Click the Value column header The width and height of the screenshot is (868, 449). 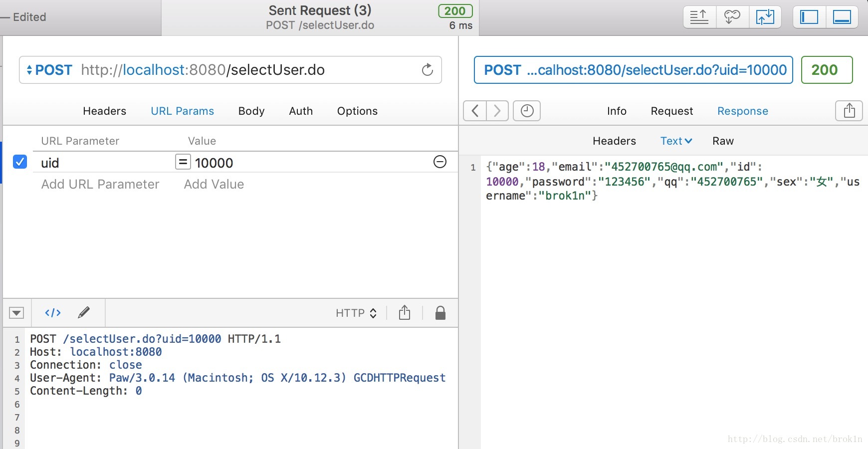202,141
